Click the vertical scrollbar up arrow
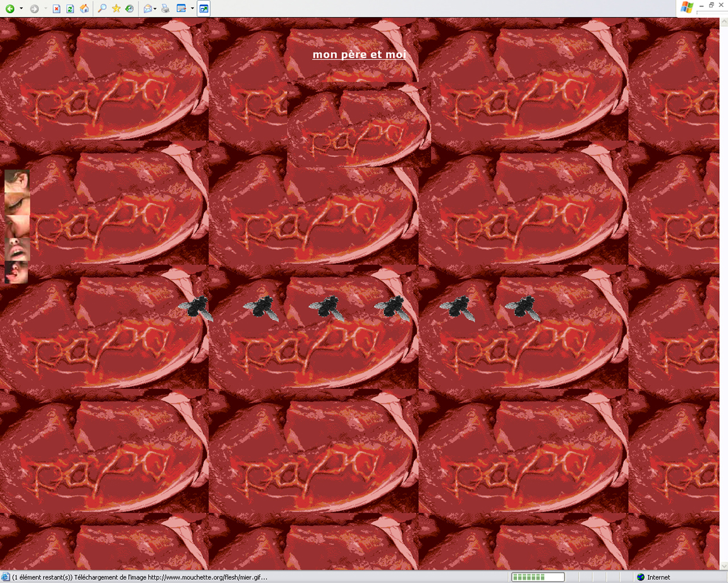Screen dimensions: 728x583 724,22
